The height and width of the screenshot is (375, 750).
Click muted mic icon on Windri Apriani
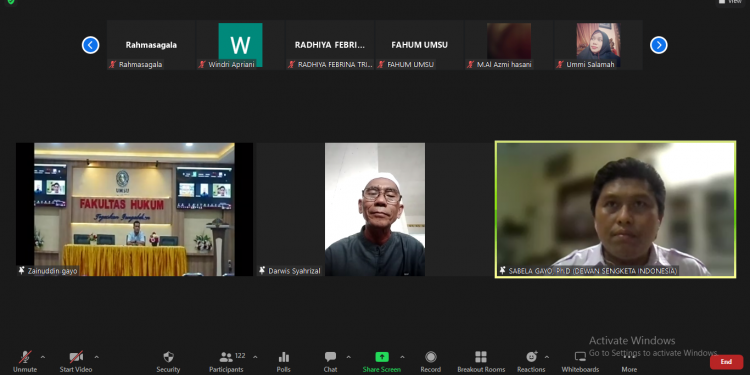click(202, 64)
